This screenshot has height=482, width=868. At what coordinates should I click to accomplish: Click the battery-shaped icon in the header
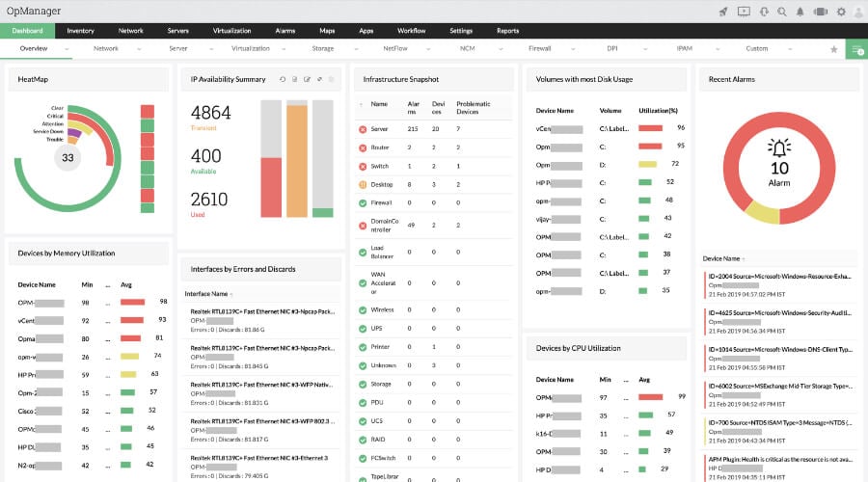point(821,12)
